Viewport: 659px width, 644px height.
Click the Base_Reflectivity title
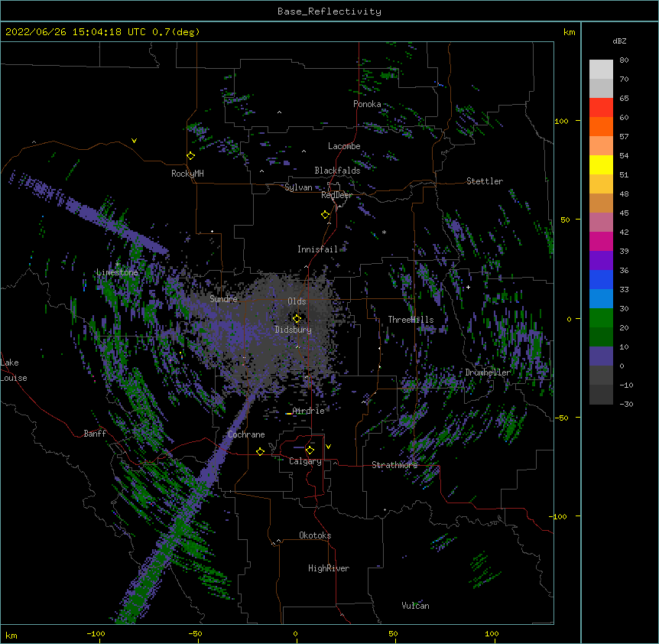click(x=329, y=11)
